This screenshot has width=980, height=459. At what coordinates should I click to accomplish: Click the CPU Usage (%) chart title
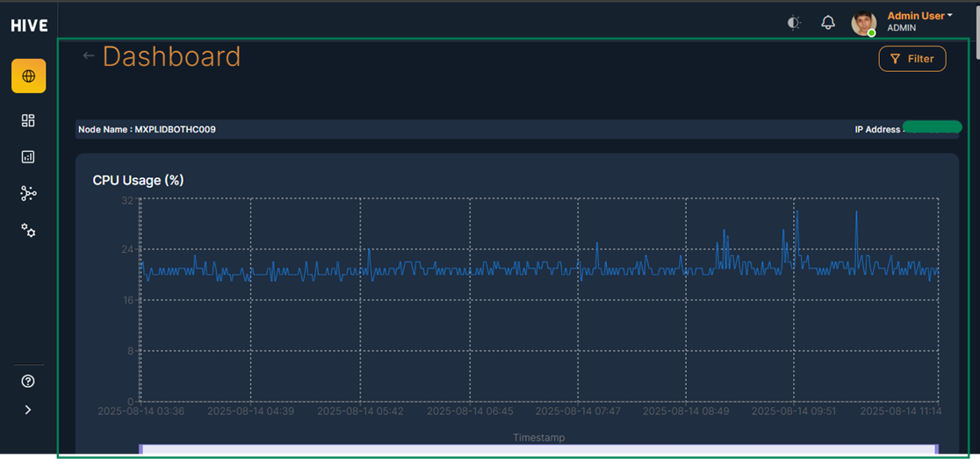point(138,180)
